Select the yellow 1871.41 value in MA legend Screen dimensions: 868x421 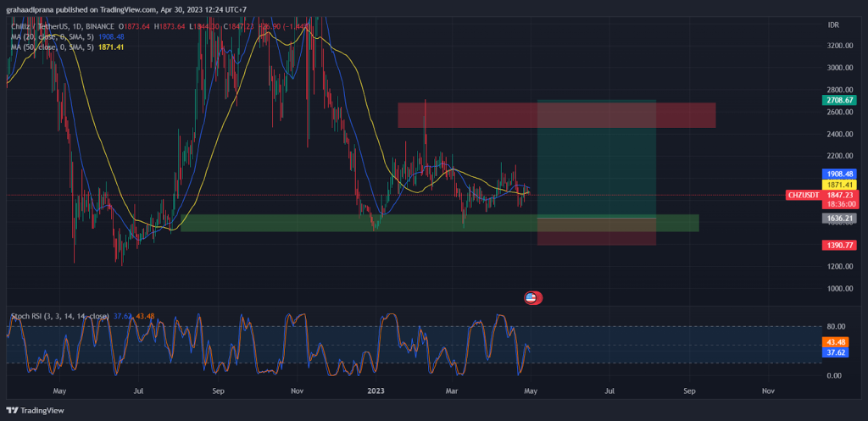[x=112, y=47]
